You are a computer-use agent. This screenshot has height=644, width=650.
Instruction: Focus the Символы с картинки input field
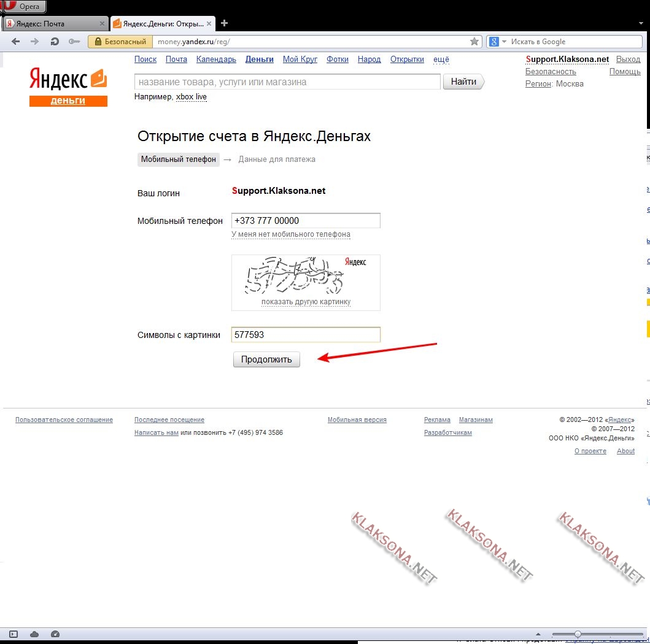pos(306,335)
